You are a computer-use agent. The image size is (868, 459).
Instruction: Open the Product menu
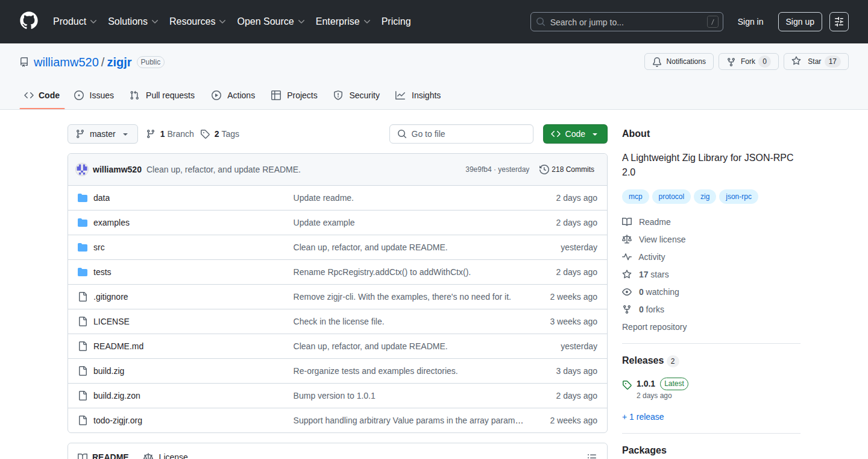point(75,22)
